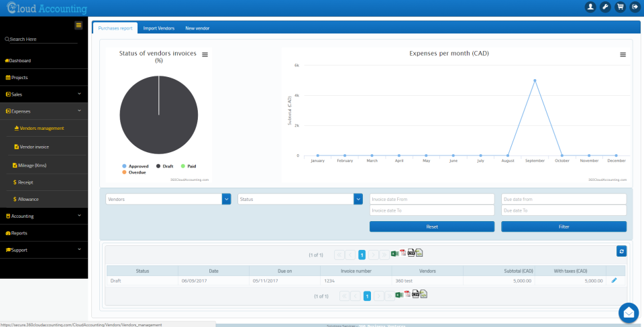Go to next page in bottom paginator

(379, 296)
